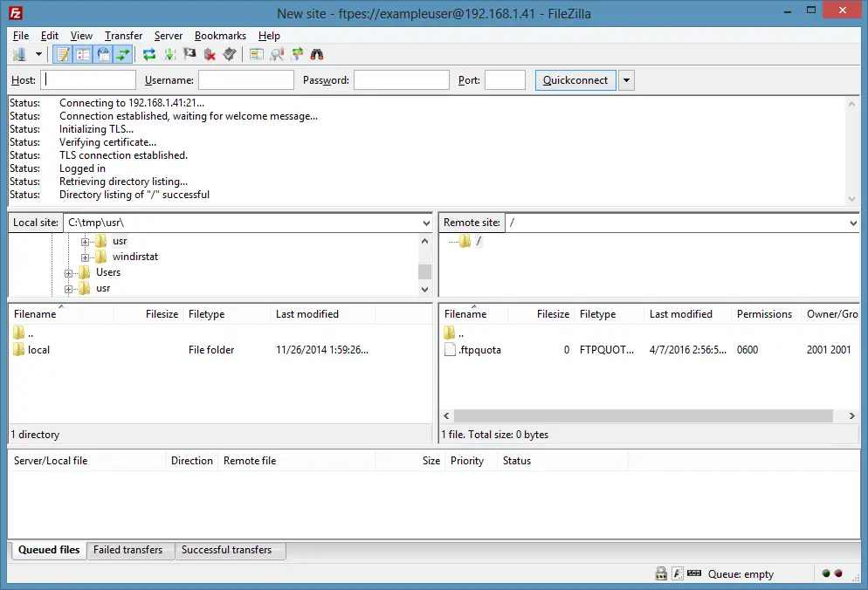
Task: Click down arrow of local tree scrollbar
Action: [424, 289]
